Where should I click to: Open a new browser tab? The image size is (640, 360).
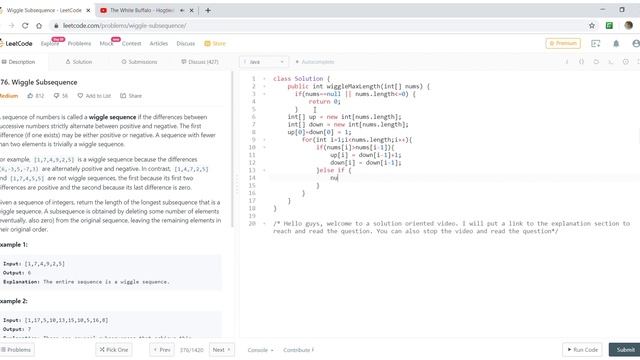pyautogui.click(x=208, y=10)
